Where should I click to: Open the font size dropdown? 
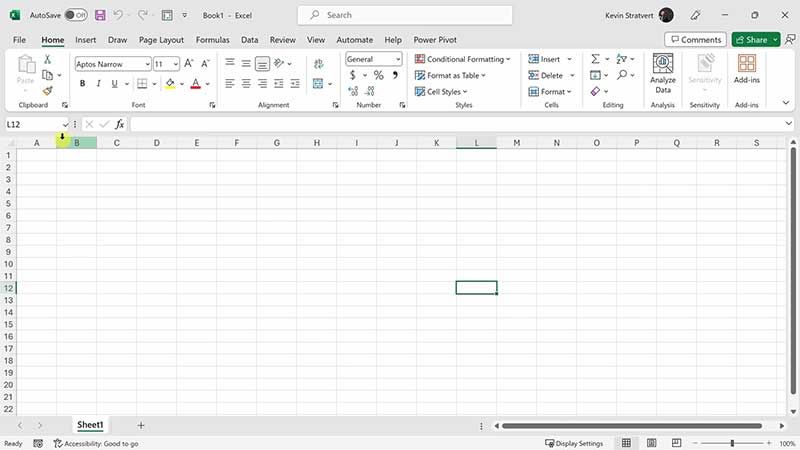[x=176, y=64]
